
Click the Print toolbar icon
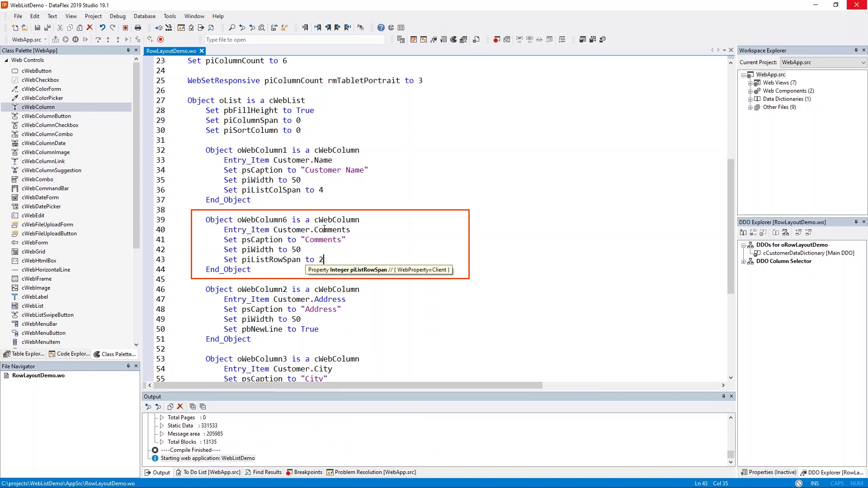point(138,28)
